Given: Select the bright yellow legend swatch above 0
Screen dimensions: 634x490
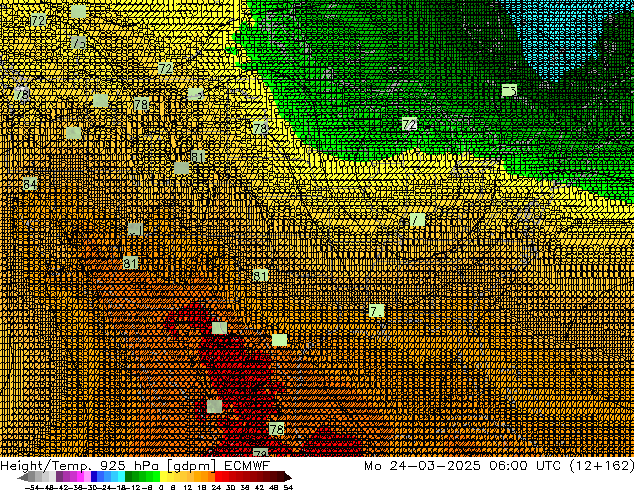Looking at the screenshot, I should coord(163,476).
